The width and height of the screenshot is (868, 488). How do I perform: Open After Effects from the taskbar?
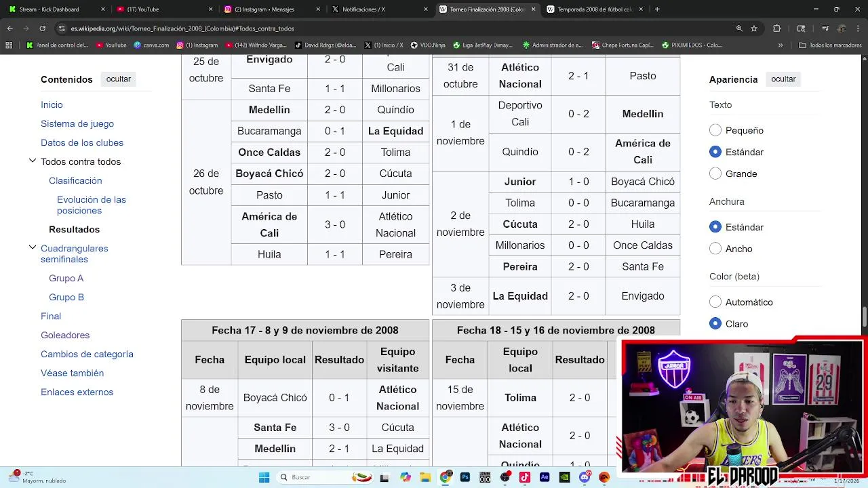pyautogui.click(x=545, y=477)
